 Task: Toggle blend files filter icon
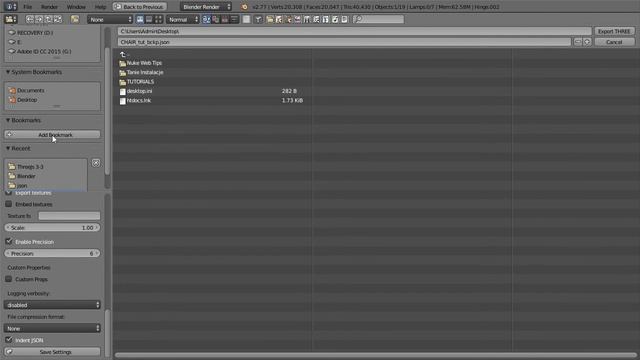pyautogui.click(x=279, y=19)
